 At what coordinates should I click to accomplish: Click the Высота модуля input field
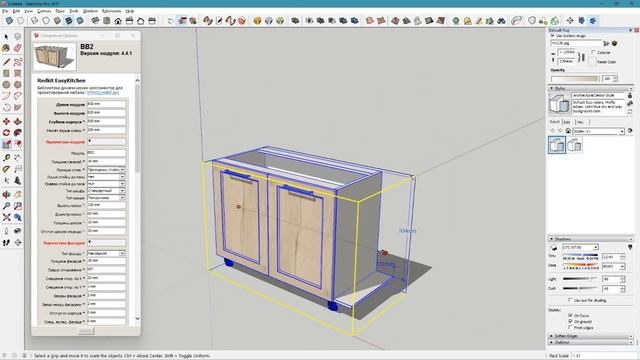(106, 113)
